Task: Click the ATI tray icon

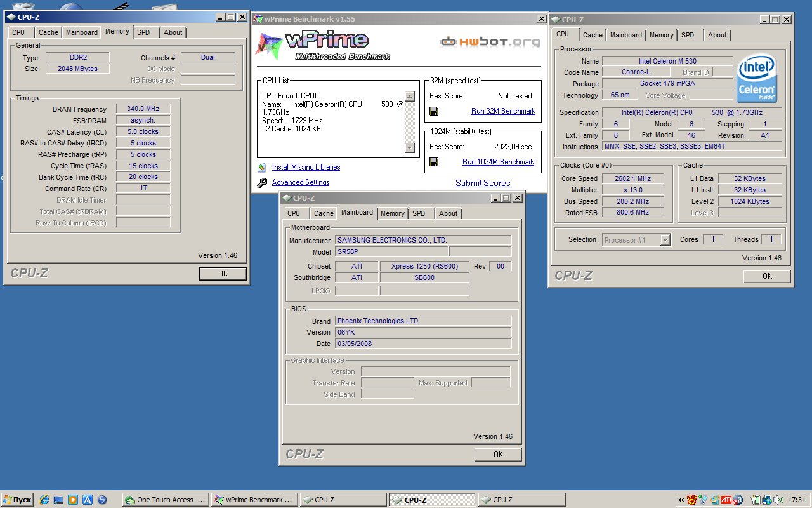Action: click(726, 500)
